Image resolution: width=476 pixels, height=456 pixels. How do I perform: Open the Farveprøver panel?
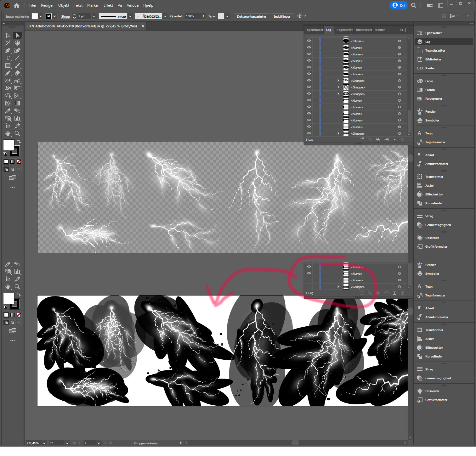point(435,99)
